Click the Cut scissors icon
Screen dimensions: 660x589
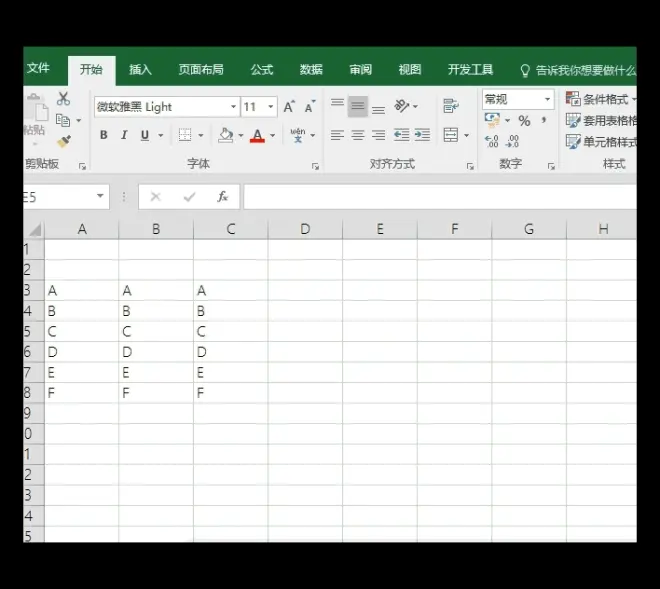(64, 99)
